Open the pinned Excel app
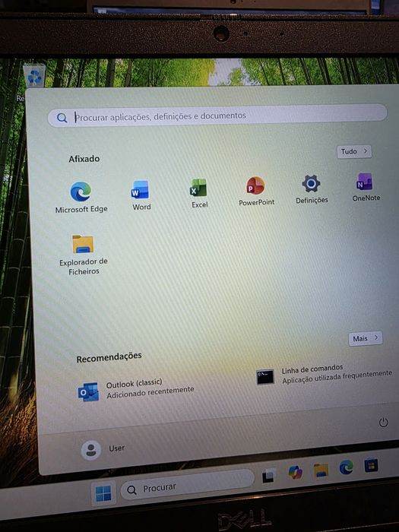Viewport: 399px width, 532px height. pos(199,193)
